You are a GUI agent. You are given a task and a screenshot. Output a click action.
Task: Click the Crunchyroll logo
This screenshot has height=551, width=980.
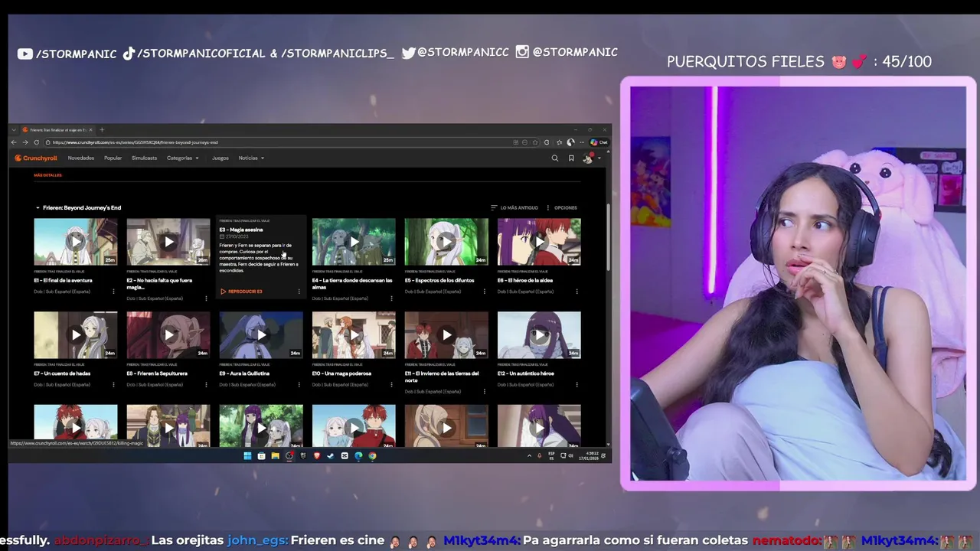36,158
